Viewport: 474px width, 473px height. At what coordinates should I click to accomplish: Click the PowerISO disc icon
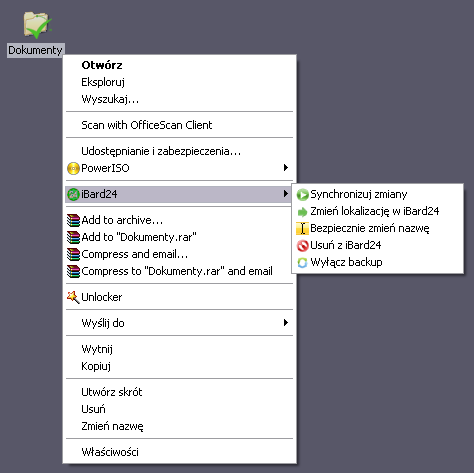(73, 168)
